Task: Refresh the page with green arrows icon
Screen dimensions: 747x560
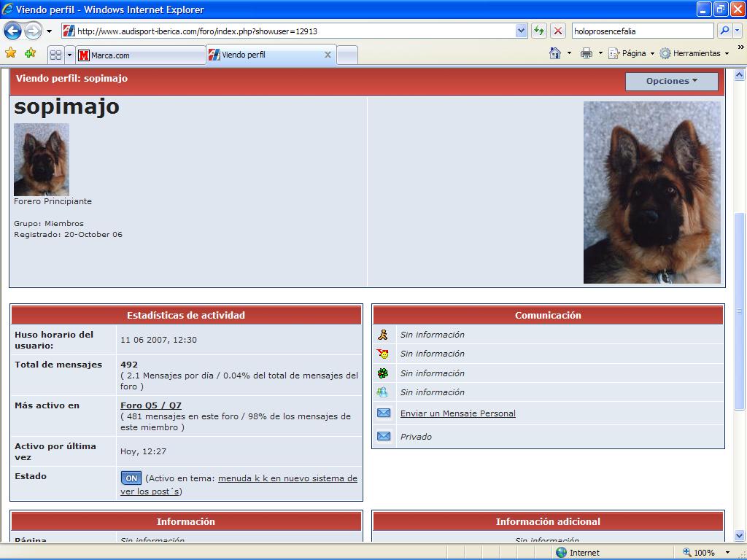Action: click(539, 31)
